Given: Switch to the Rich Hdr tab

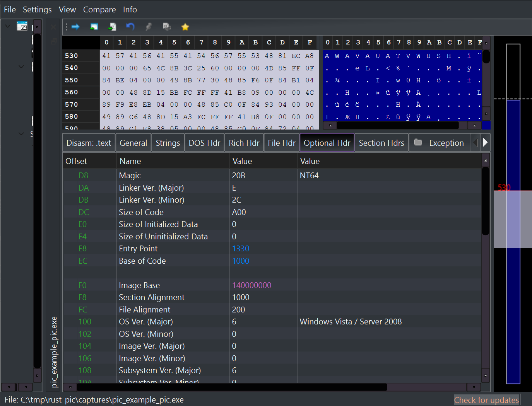Looking at the screenshot, I should point(244,143).
